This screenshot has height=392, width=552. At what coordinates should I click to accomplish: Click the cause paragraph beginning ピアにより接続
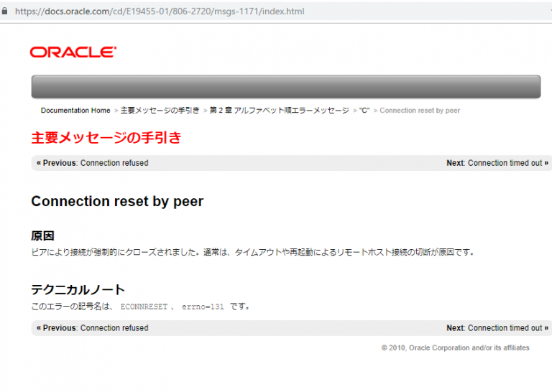pos(253,252)
